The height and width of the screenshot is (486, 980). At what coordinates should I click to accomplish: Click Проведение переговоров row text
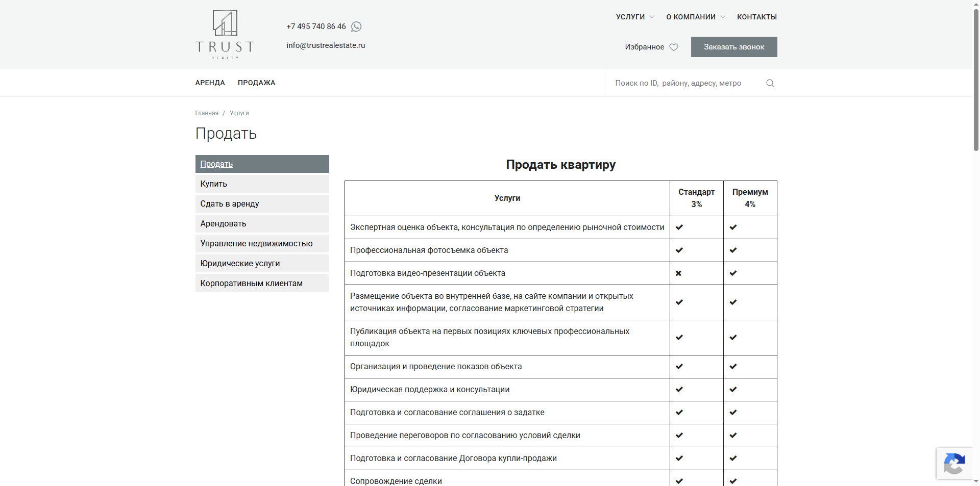click(x=465, y=436)
